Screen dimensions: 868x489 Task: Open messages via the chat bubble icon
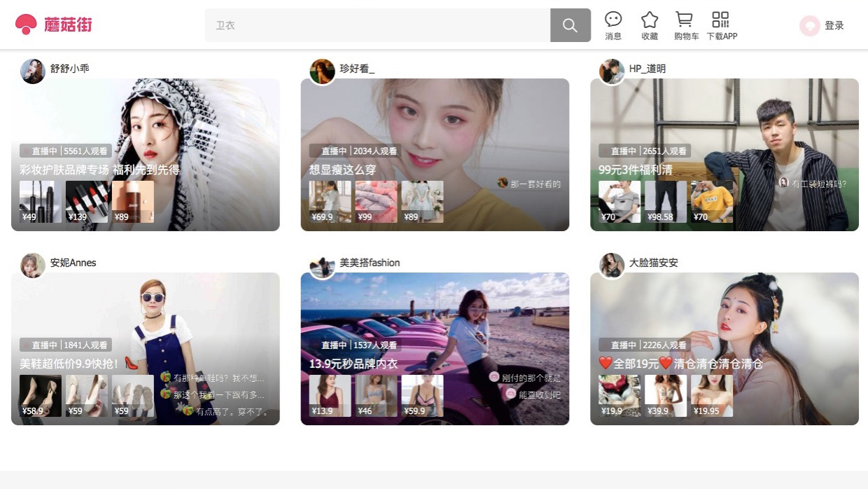(613, 20)
